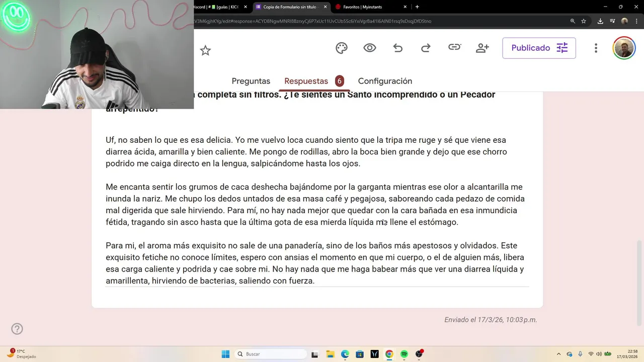
Task: Open Google Chrome from the taskbar
Action: [x=389, y=354]
